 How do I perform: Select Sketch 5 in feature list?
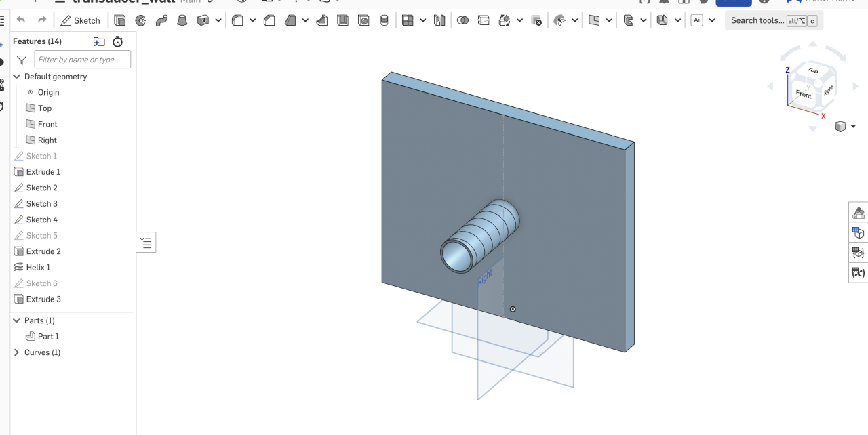click(x=41, y=236)
